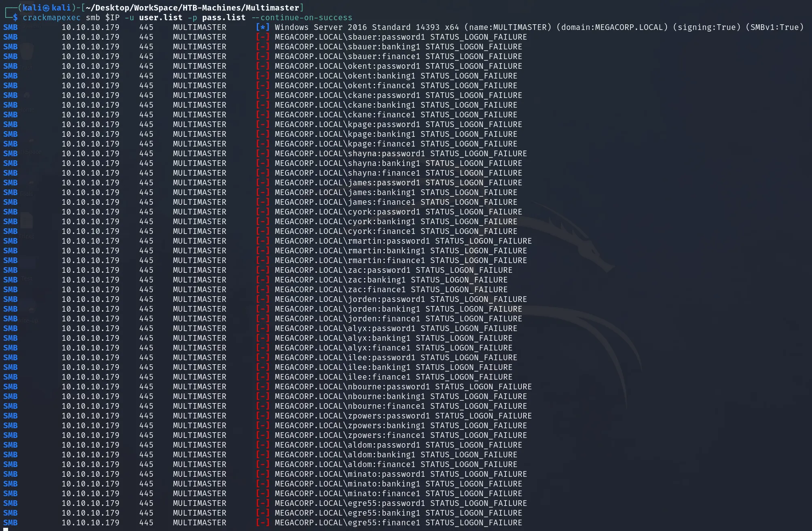Click the nbourne:finance1 result

[x=401, y=406]
